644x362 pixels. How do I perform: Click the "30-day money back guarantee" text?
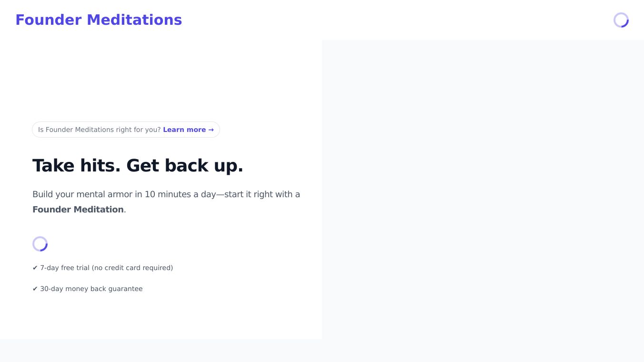click(91, 289)
